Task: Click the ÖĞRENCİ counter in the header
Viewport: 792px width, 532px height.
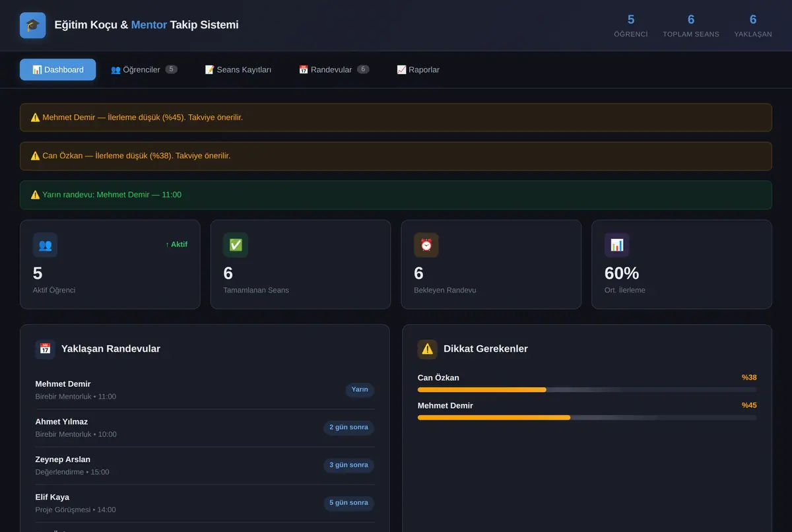Action: pyautogui.click(x=631, y=26)
